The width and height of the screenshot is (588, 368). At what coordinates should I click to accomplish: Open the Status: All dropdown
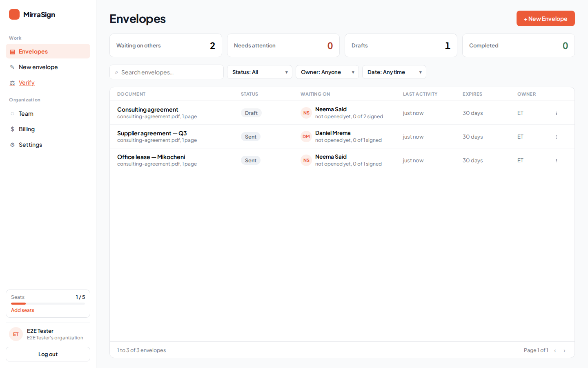pos(260,72)
